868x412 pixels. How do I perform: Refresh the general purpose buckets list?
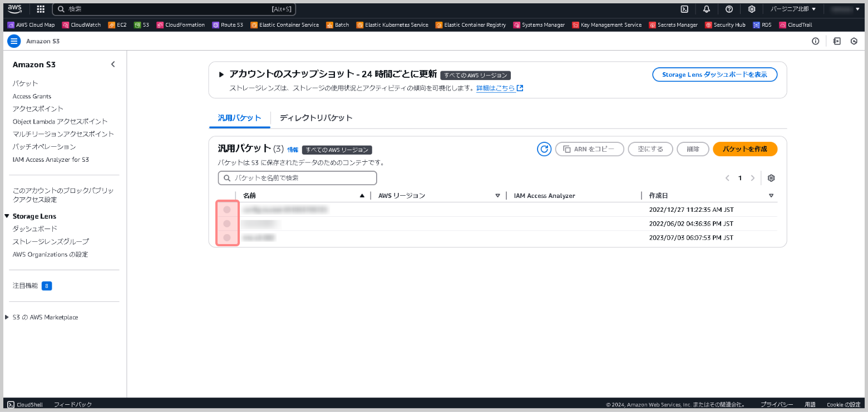(x=544, y=149)
